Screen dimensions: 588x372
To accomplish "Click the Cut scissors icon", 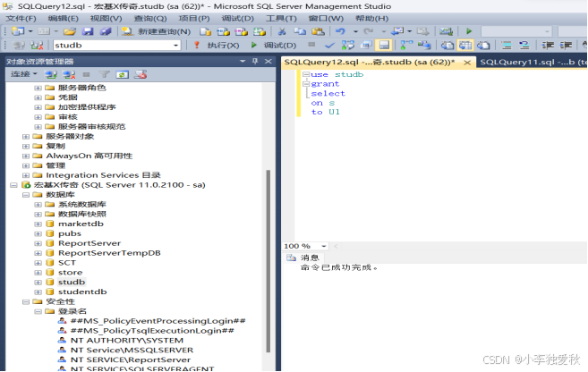I will [282, 31].
